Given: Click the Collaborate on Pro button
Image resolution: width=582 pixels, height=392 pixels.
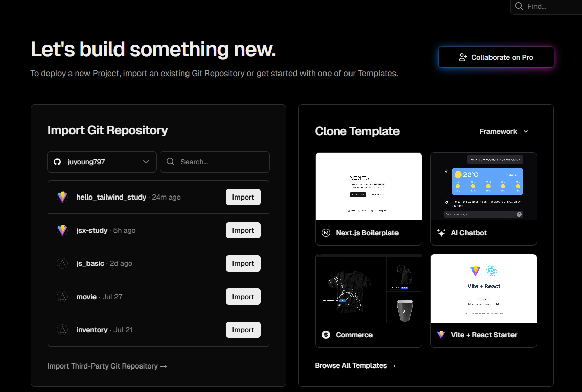Looking at the screenshot, I should [496, 57].
